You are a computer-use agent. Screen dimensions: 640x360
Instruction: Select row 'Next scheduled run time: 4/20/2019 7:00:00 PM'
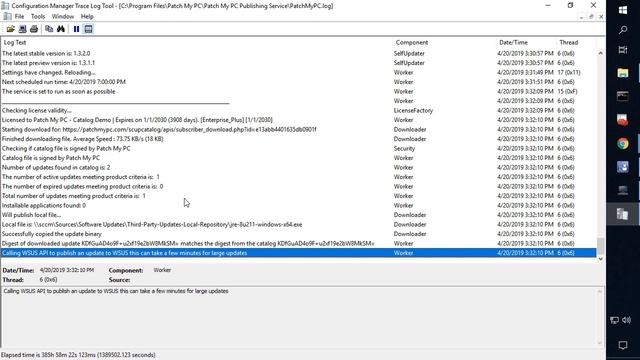298,82
